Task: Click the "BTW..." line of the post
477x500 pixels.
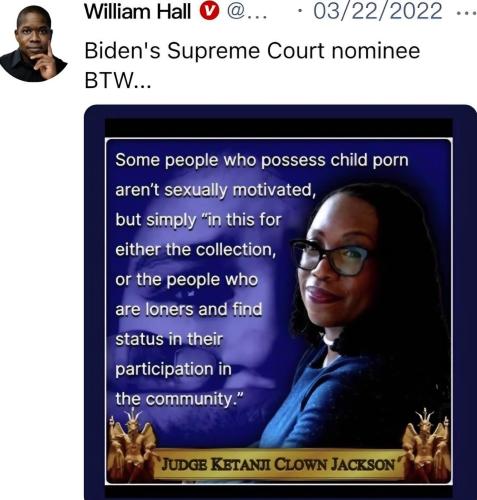Action: click(118, 80)
